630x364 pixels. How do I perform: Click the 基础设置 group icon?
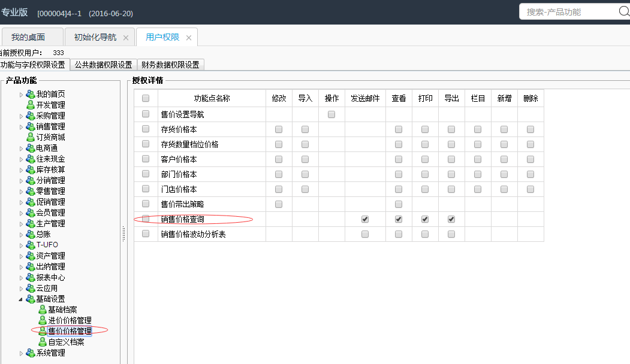30,299
